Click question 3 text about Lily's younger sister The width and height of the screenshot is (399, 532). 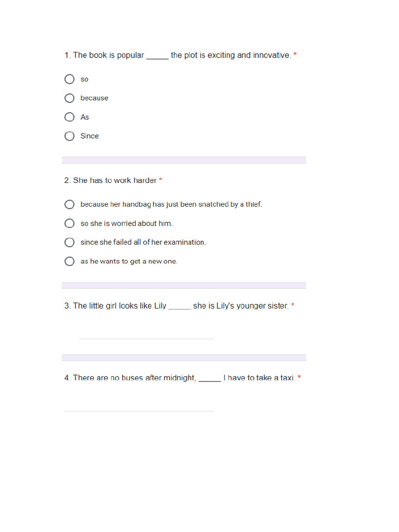click(x=176, y=306)
